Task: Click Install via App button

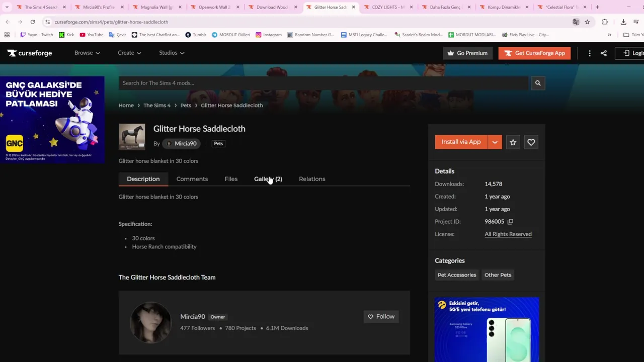Action: click(x=461, y=142)
